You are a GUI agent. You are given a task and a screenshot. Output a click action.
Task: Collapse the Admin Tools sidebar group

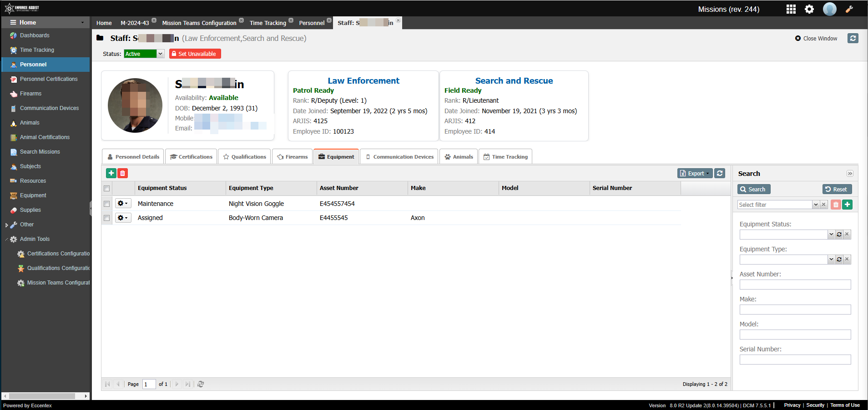click(x=6, y=239)
